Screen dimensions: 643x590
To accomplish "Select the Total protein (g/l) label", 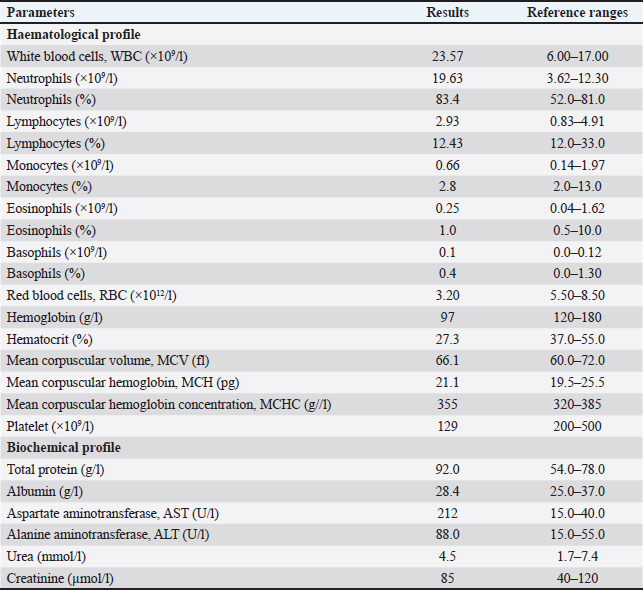I will pyautogui.click(x=55, y=469).
